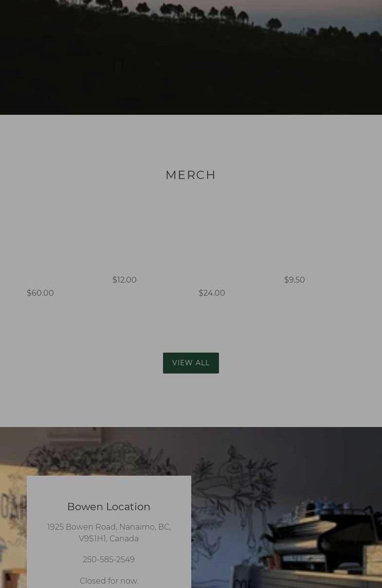Image resolution: width=382 pixels, height=588 pixels.
Task: Click the Bowen Location heading
Action: (109, 507)
